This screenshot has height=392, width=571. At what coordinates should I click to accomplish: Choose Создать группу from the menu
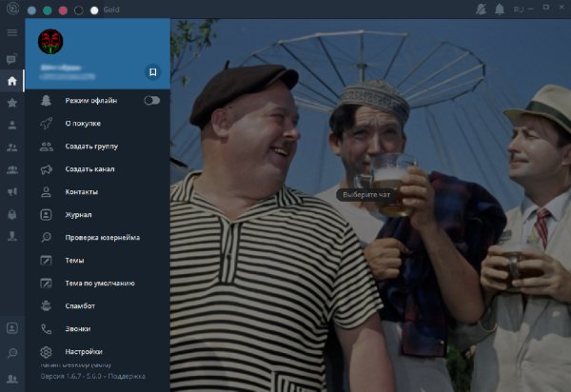[x=98, y=147]
